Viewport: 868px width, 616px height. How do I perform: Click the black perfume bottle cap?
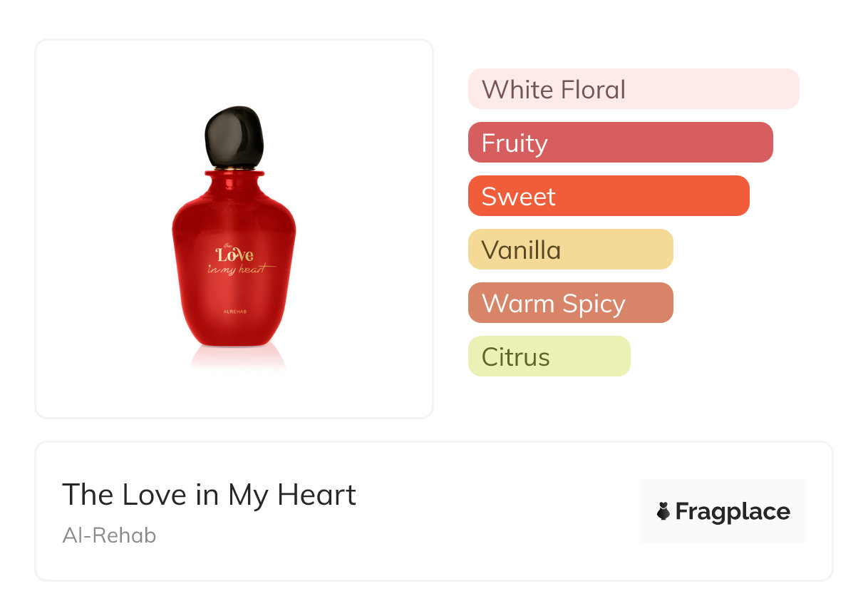coord(234,138)
